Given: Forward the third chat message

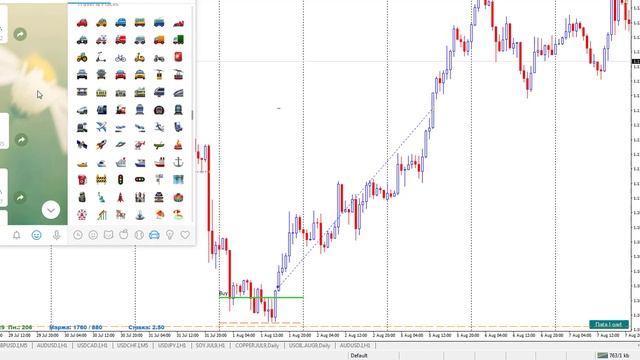Looking at the screenshot, I should pyautogui.click(x=20, y=198).
